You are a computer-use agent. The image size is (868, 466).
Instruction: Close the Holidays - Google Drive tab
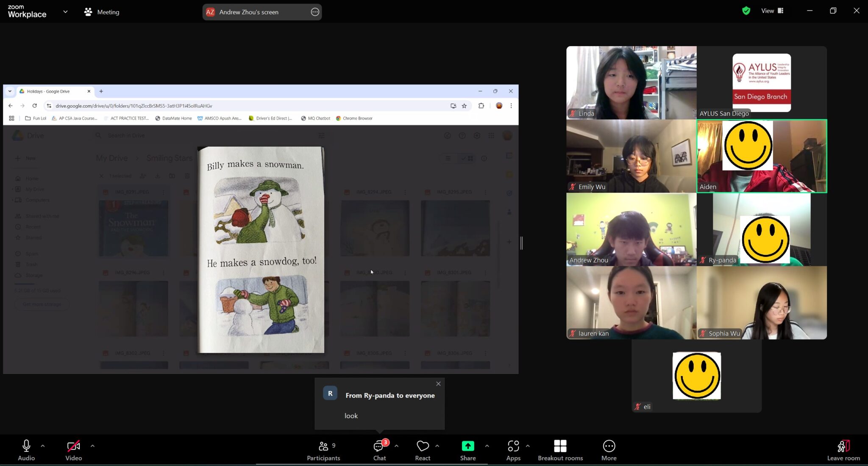89,91
